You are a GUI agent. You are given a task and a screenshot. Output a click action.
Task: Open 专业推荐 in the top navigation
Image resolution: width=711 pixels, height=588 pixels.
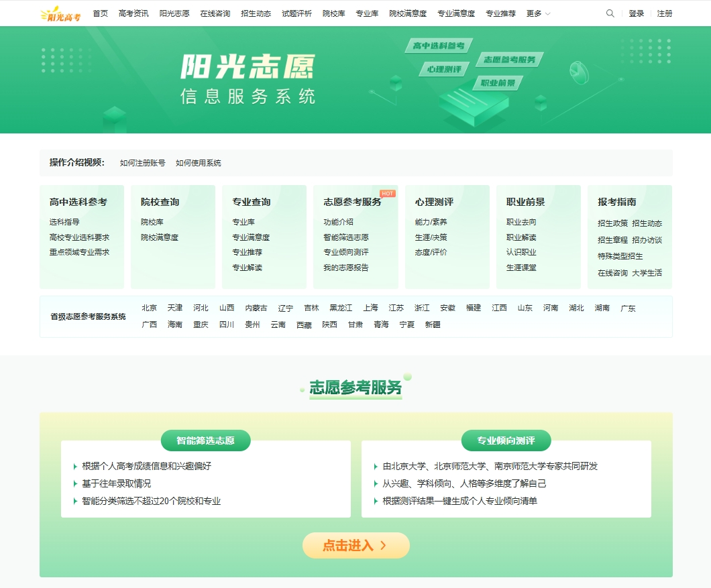click(500, 13)
